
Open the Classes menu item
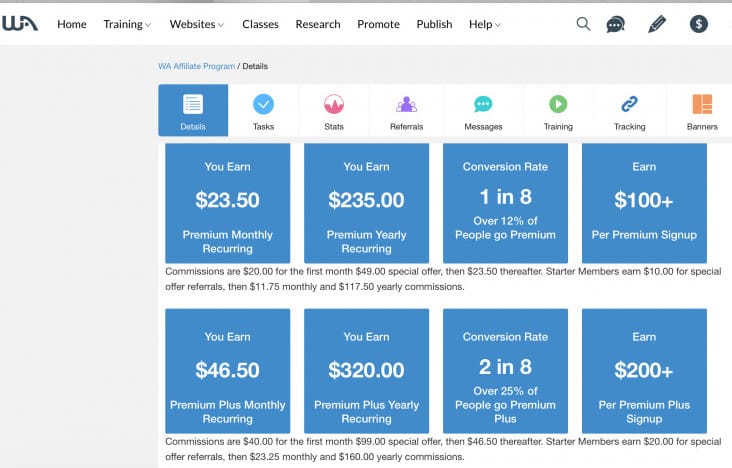260,24
